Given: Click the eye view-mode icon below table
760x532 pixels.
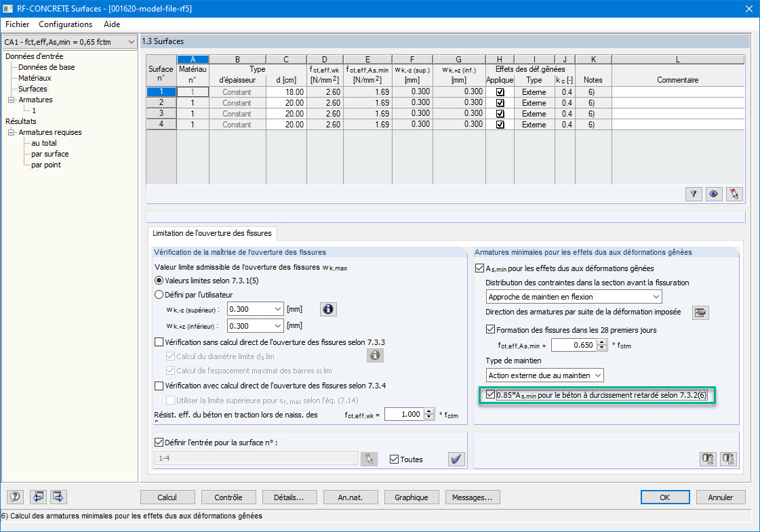Looking at the screenshot, I should point(713,195).
